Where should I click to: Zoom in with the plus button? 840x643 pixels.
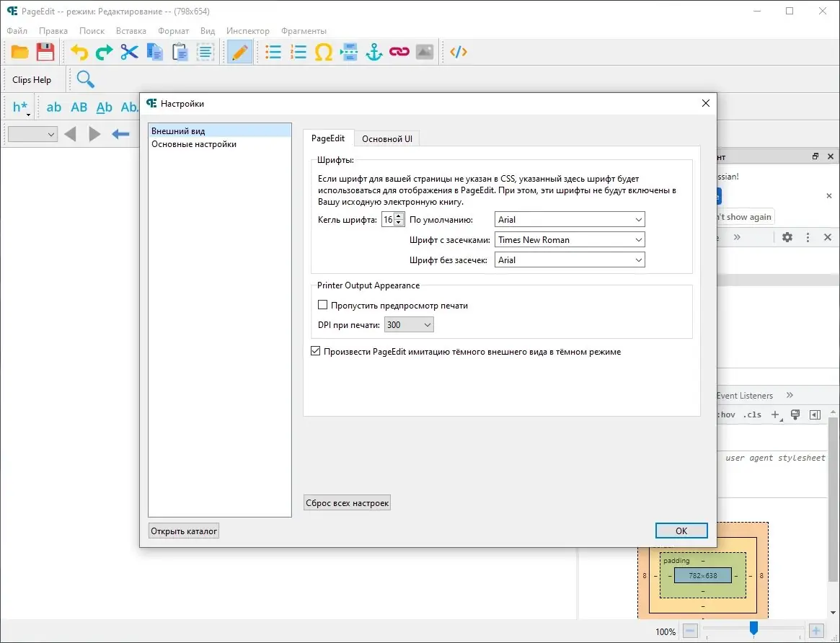coord(816,631)
